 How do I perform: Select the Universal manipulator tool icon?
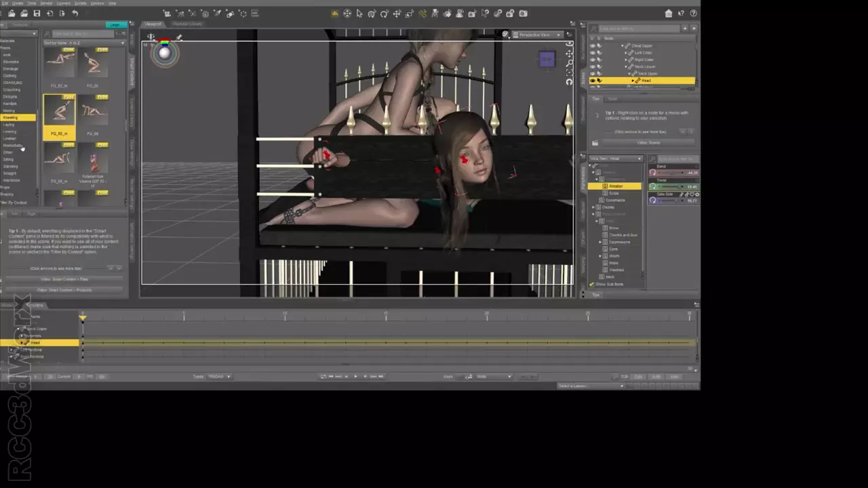point(347,14)
